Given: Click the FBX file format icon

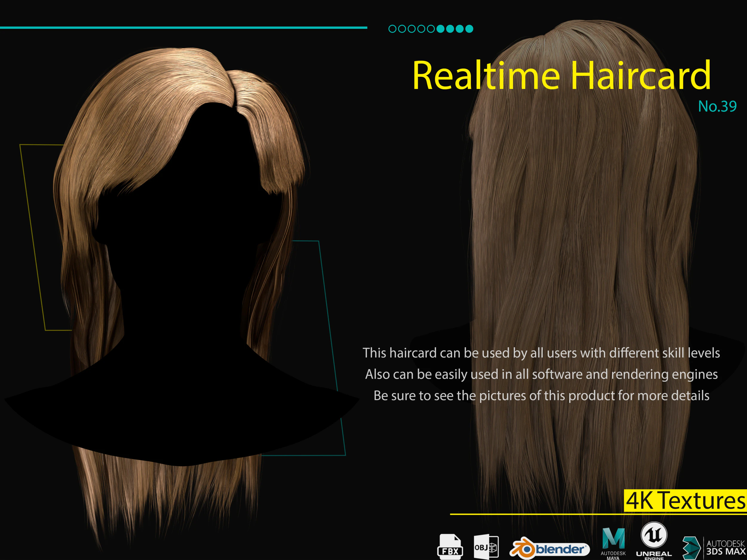Looking at the screenshot, I should tap(450, 547).
